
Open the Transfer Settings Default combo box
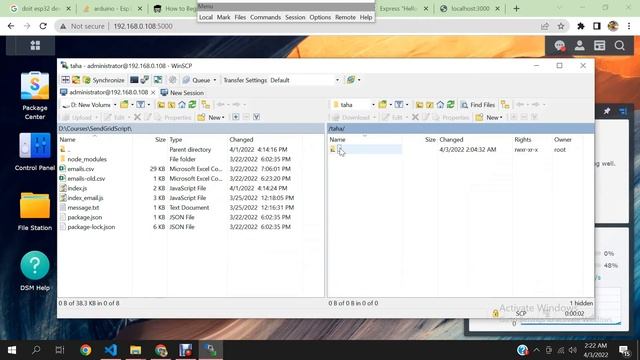tap(304, 80)
